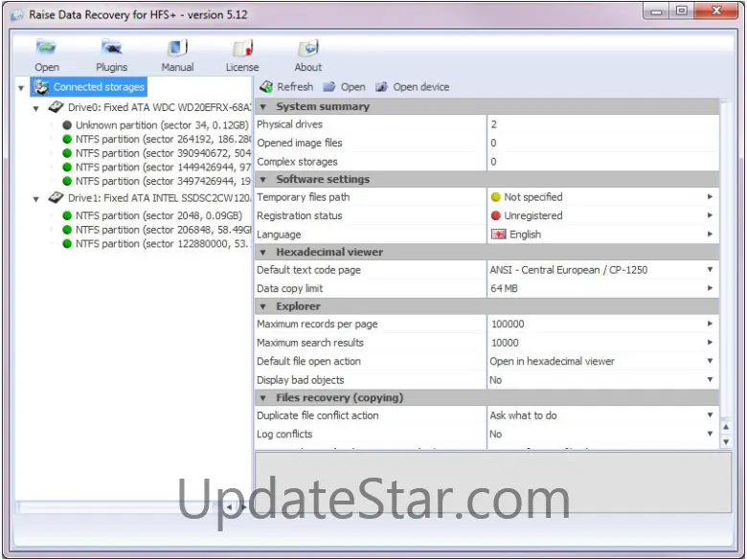
Task: Click Physical drives value 2
Action: (494, 124)
